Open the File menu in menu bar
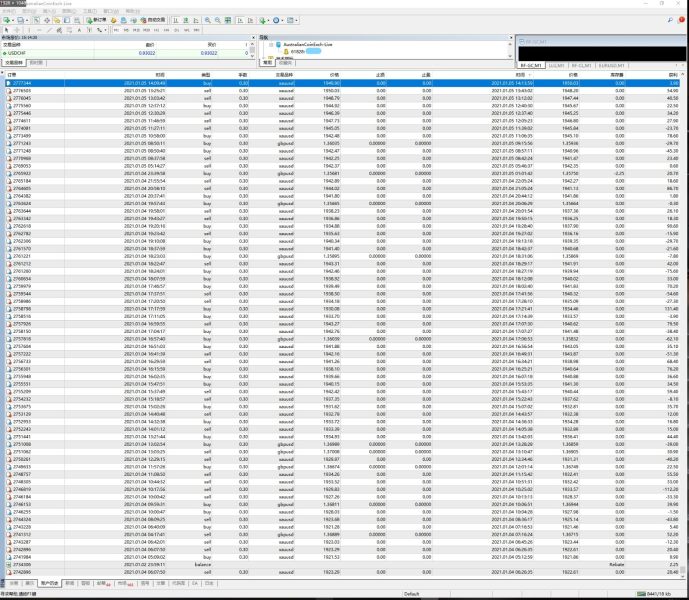Image resolution: width=689 pixels, height=600 pixels. coord(7,11)
